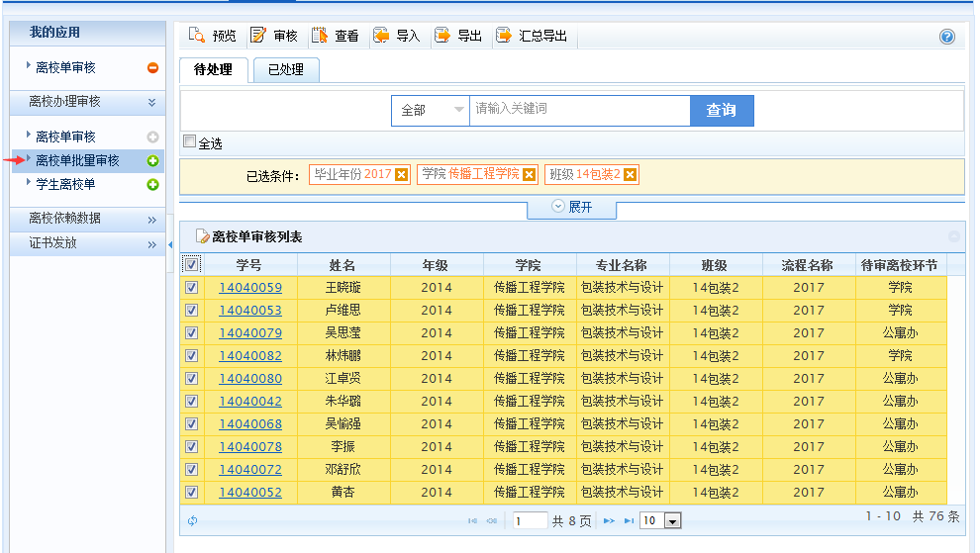Click the 流程名称 column header
980x553 pixels.
[808, 265]
